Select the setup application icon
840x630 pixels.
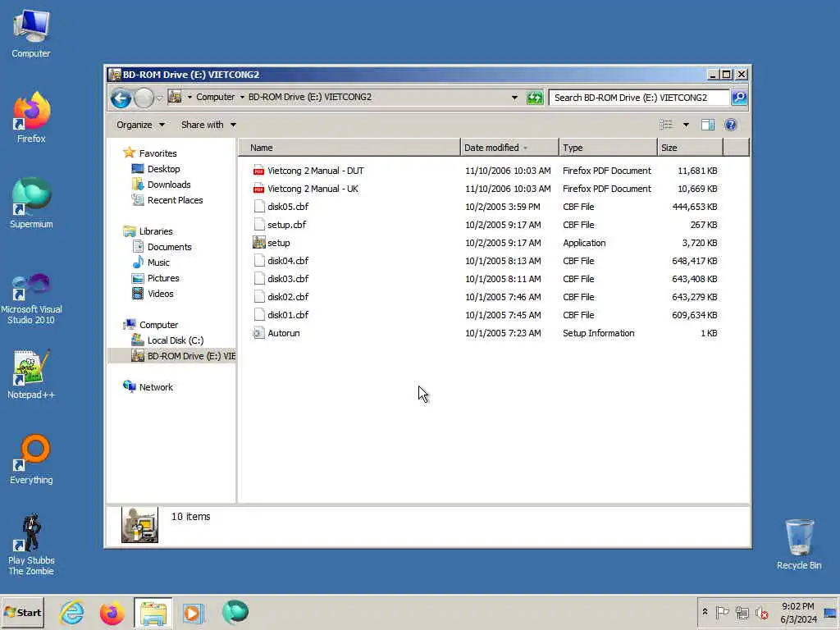coord(258,243)
